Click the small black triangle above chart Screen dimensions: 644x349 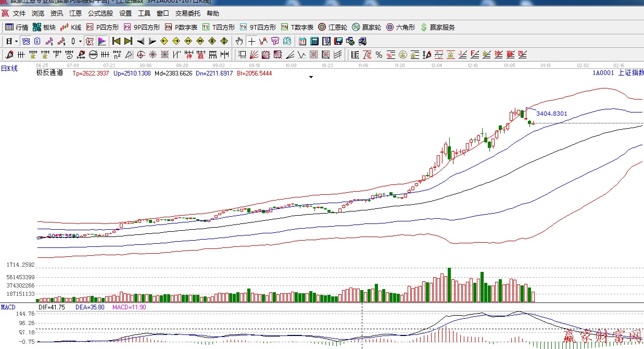311,77
